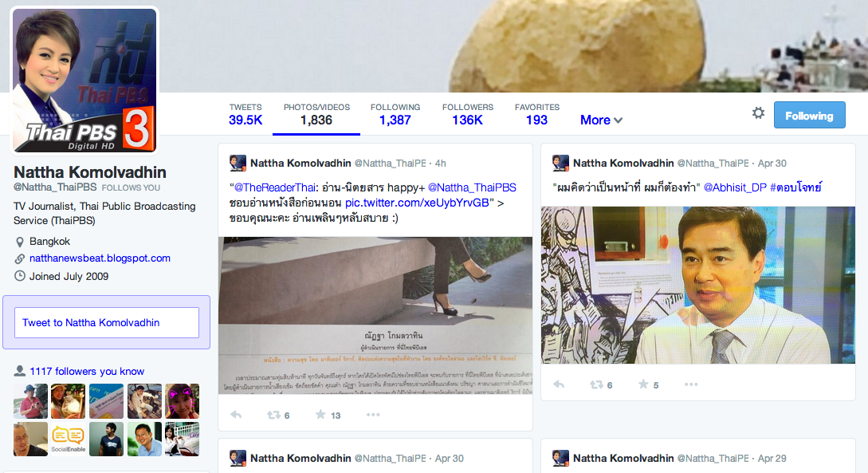Click Tweet to Nattha Komolvadhin field
Image resolution: width=868 pixels, height=473 pixels.
106,322
